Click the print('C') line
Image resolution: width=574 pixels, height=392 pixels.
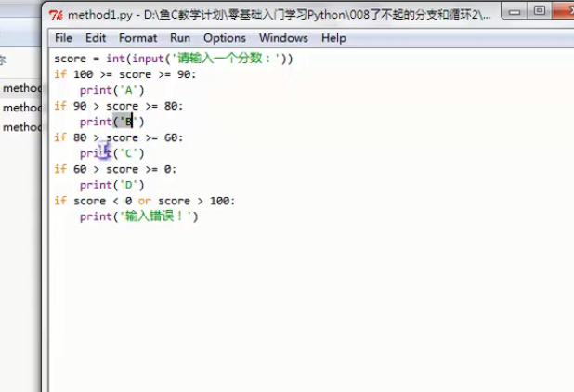112,153
